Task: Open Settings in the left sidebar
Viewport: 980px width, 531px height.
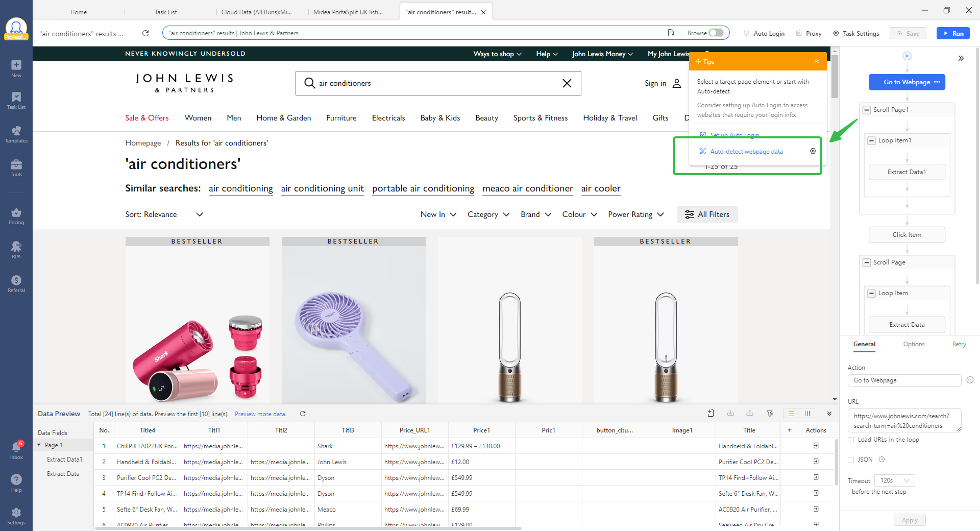Action: tap(16, 516)
